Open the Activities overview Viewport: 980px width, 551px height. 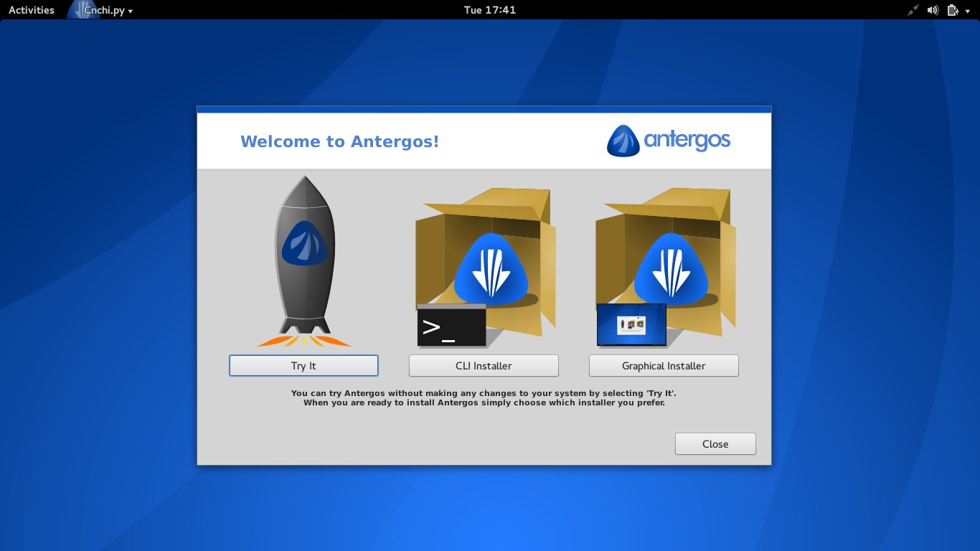[31, 10]
